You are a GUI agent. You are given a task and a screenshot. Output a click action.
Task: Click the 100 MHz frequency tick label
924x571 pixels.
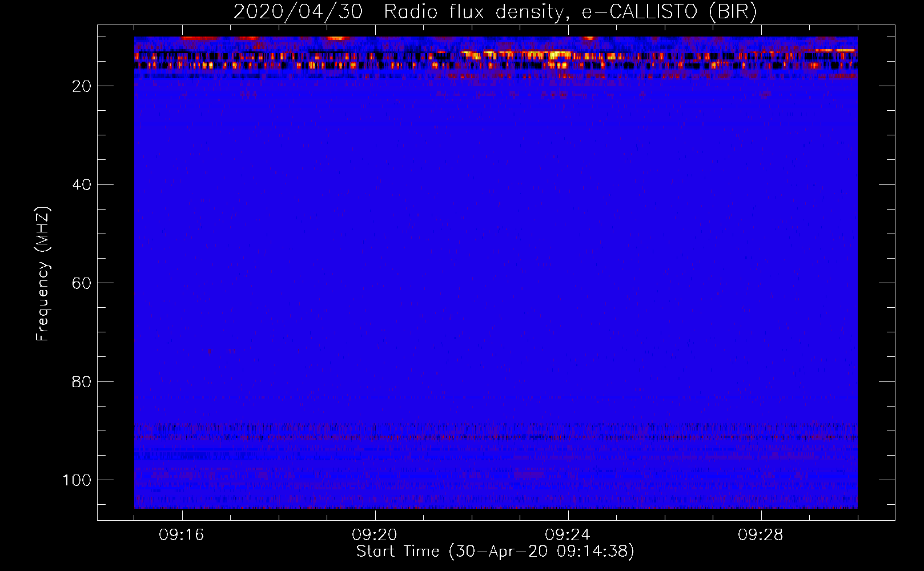click(x=77, y=480)
